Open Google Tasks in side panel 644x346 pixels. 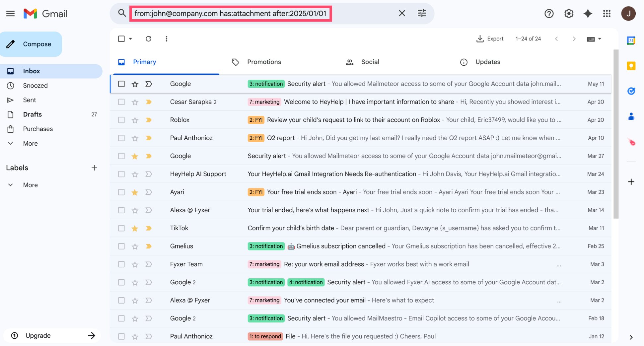(631, 91)
